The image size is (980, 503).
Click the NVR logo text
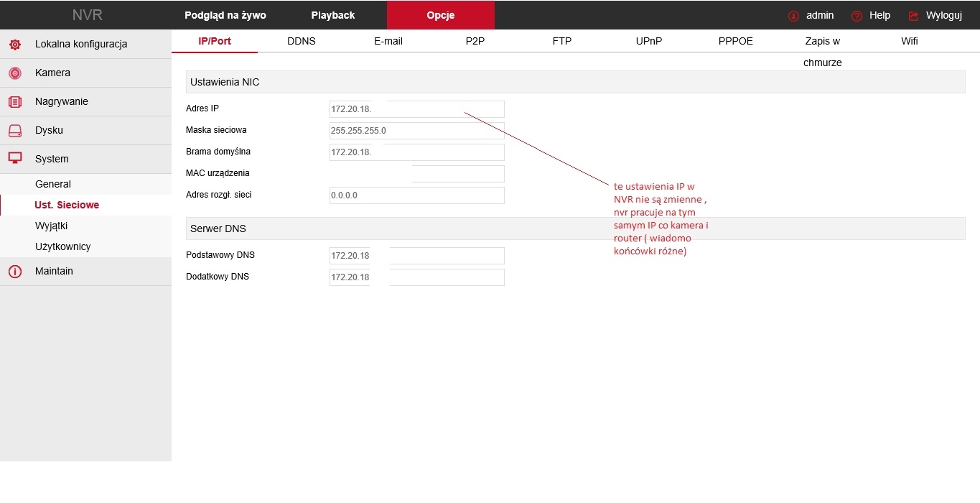point(88,15)
